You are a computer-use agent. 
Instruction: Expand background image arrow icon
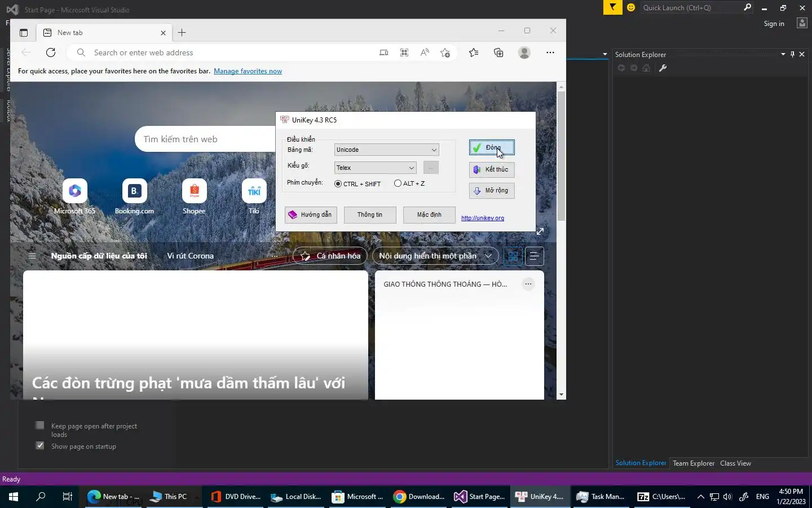540,231
